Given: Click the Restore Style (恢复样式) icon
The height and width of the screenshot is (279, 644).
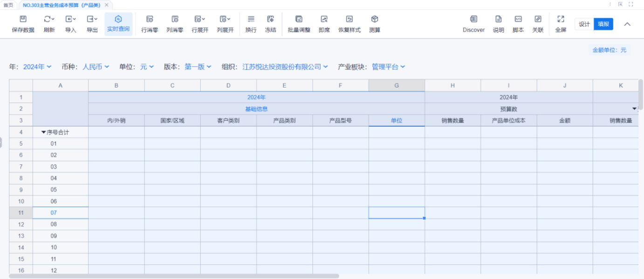Looking at the screenshot, I should [x=349, y=20].
